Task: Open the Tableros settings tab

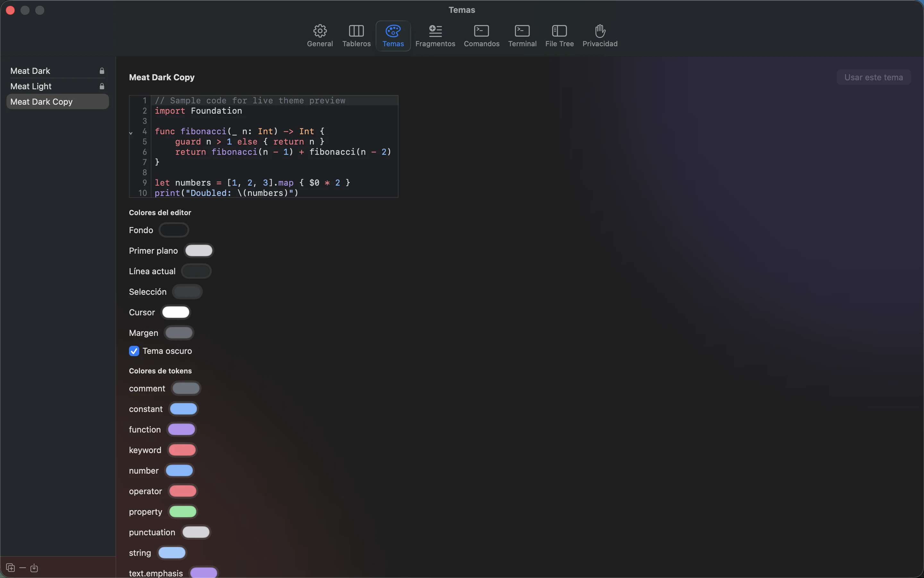Action: pos(356,36)
